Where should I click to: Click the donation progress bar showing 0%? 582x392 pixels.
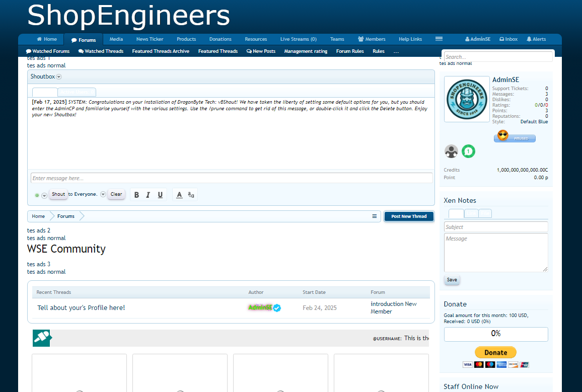[496, 334]
